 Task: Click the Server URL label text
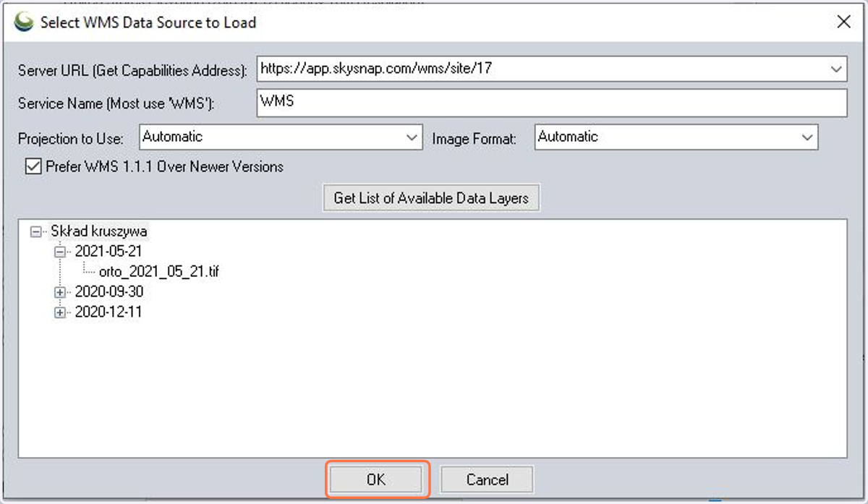coord(133,70)
